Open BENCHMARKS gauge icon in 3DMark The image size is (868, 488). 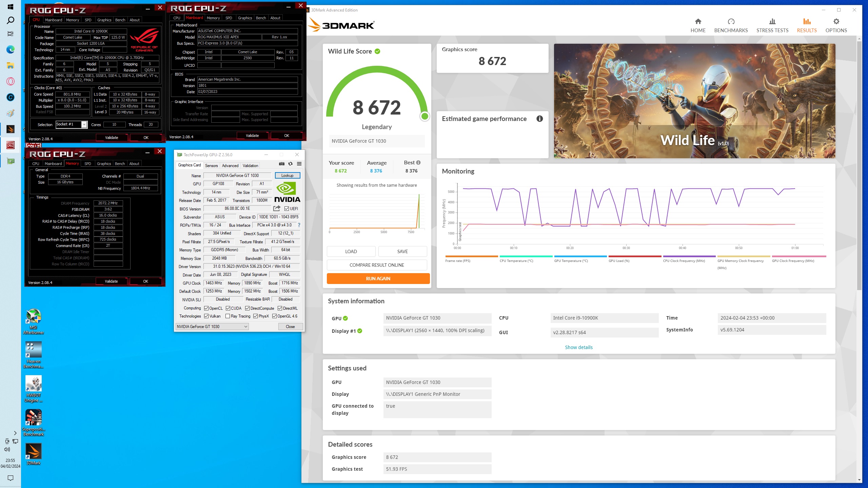731,22
